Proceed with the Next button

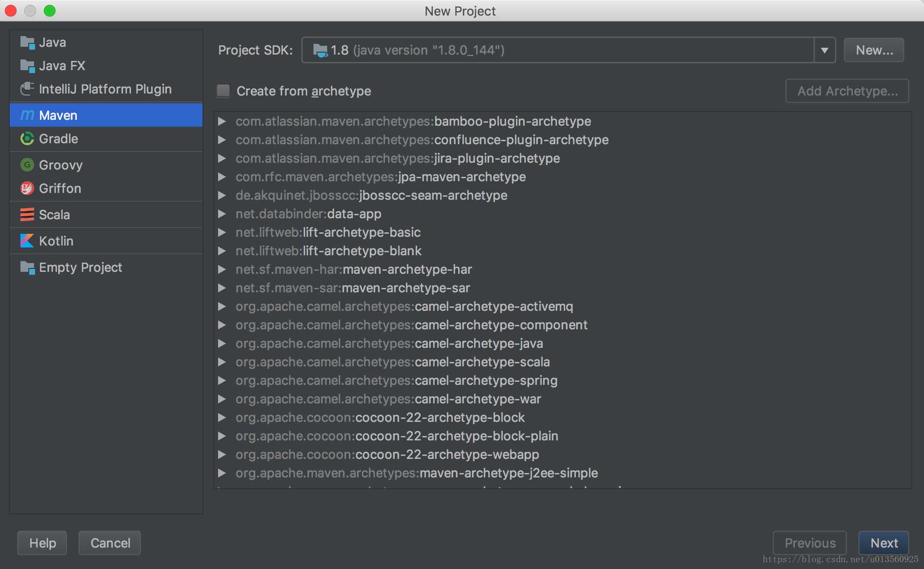[884, 543]
